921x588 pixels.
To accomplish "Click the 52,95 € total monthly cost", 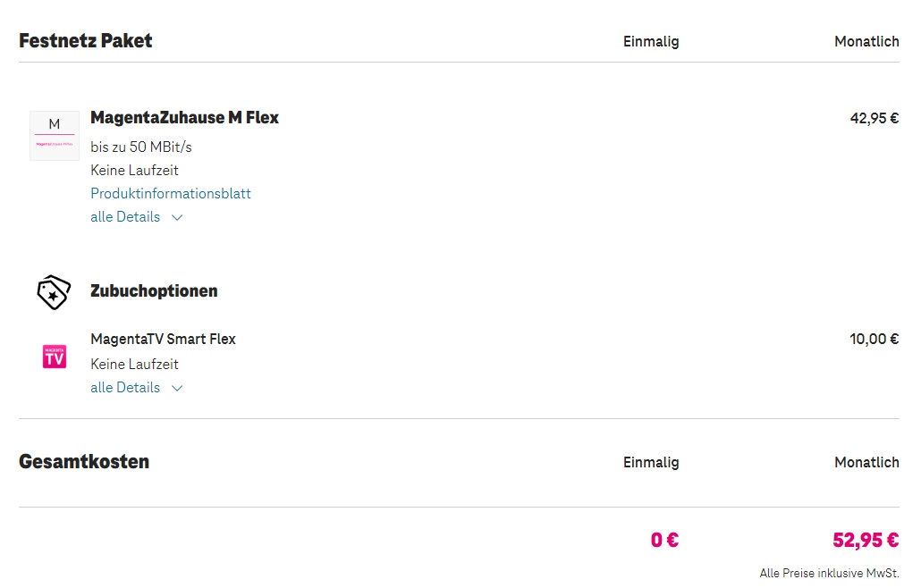I will point(866,541).
